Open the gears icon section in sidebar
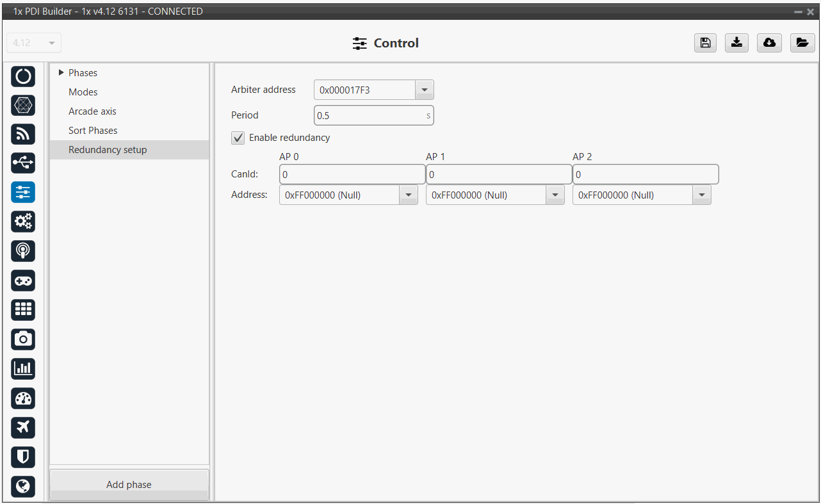Screen dimensions: 821x504 pos(24,222)
